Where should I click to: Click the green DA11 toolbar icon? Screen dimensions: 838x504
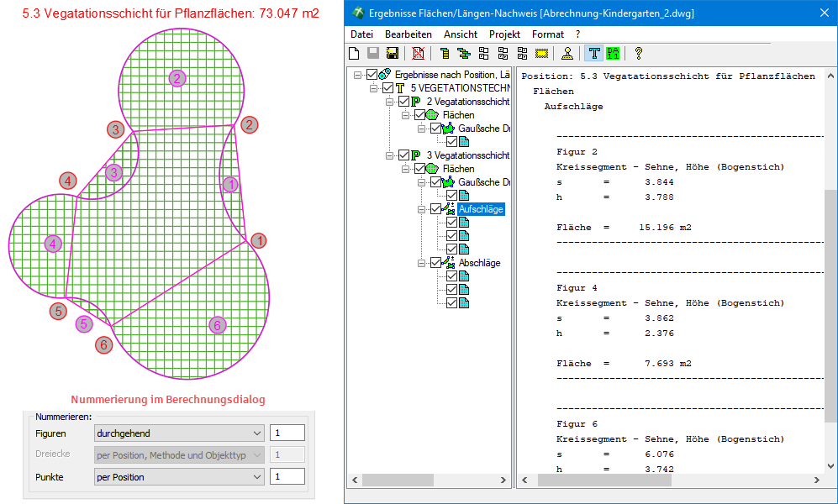point(613,54)
